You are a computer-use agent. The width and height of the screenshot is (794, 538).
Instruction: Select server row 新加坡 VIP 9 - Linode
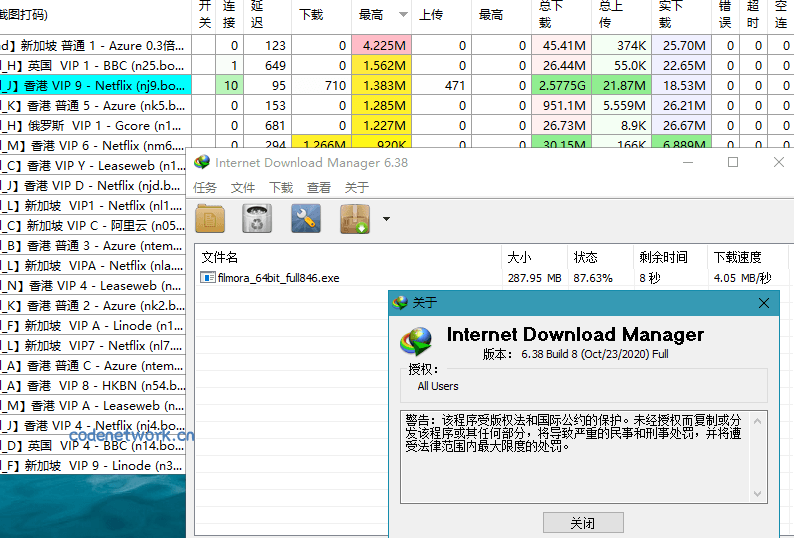93,466
